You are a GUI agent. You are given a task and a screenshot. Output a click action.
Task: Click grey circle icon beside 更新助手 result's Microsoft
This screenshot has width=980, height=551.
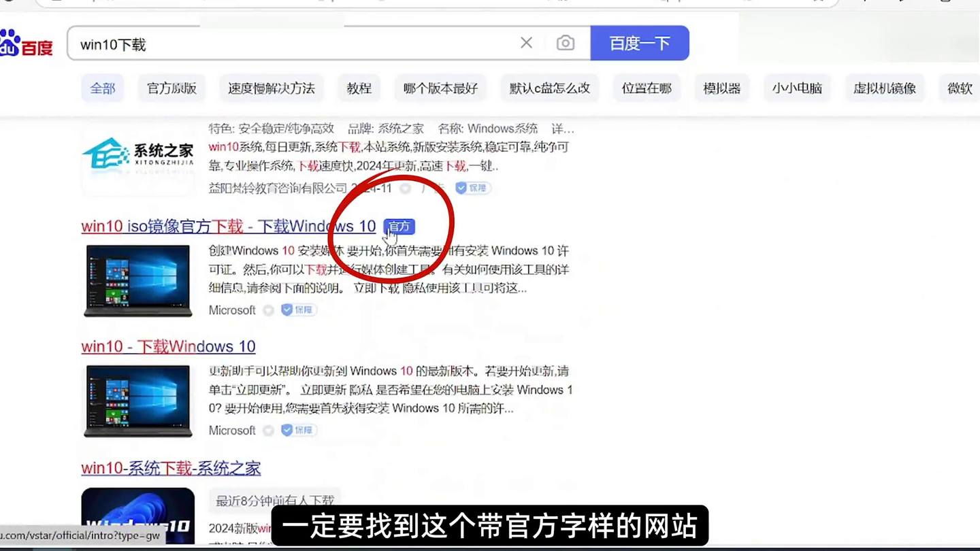coord(269,431)
